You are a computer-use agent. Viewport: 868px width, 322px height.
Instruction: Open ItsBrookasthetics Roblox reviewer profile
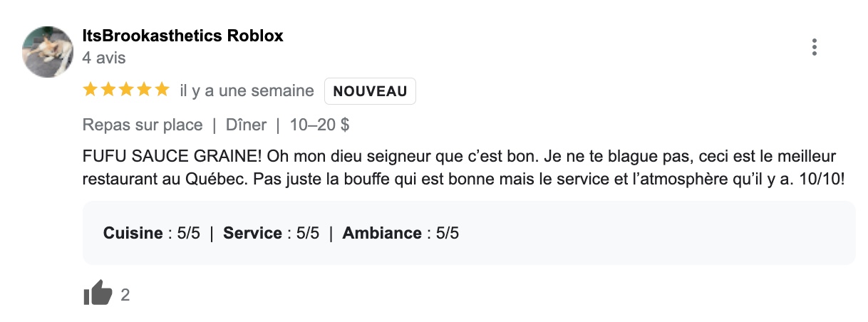pos(182,36)
